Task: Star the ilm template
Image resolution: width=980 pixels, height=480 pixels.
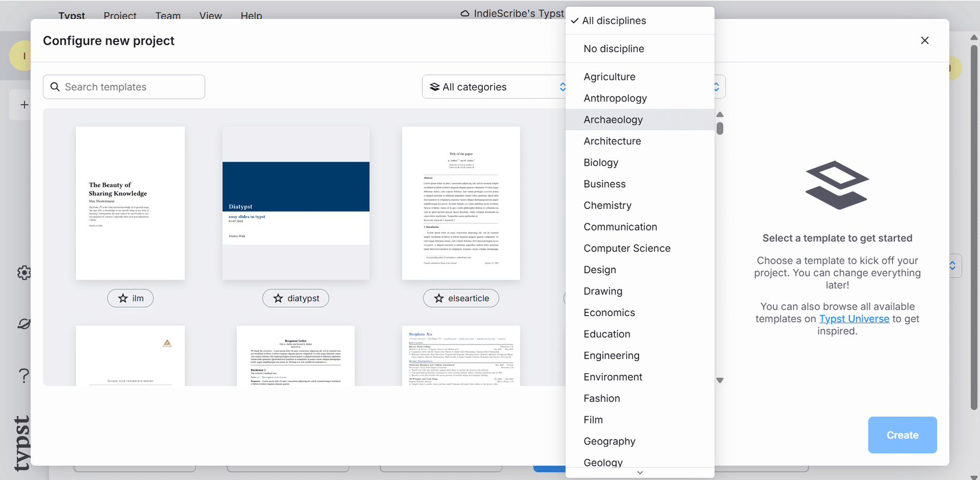Action: click(130, 298)
